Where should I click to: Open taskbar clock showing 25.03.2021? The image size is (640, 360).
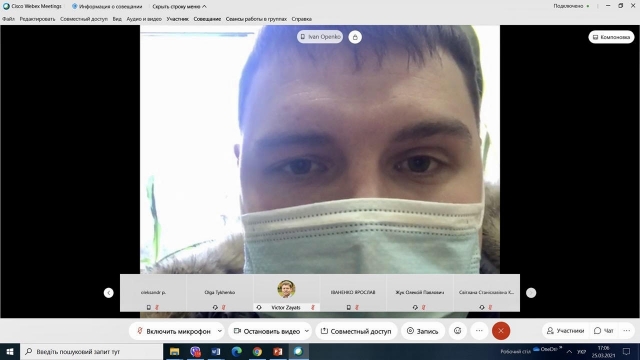point(603,351)
